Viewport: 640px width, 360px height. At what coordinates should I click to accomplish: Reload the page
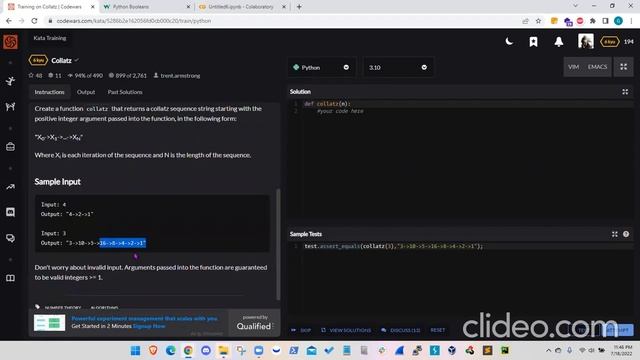[34, 21]
